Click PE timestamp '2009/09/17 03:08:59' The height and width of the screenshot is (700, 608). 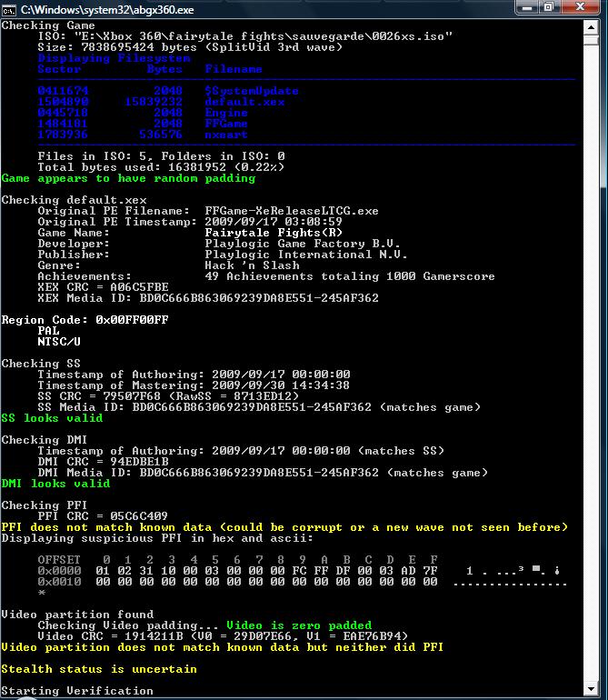(274, 222)
